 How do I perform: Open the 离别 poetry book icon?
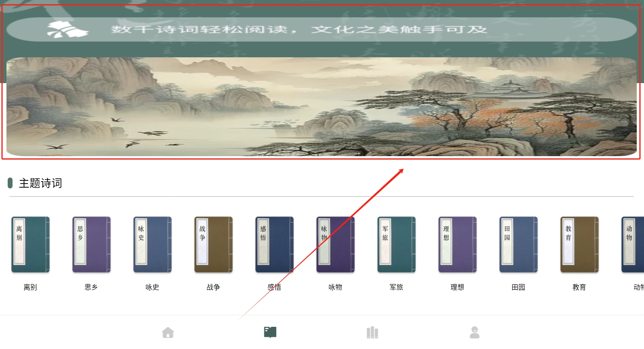[x=30, y=245]
